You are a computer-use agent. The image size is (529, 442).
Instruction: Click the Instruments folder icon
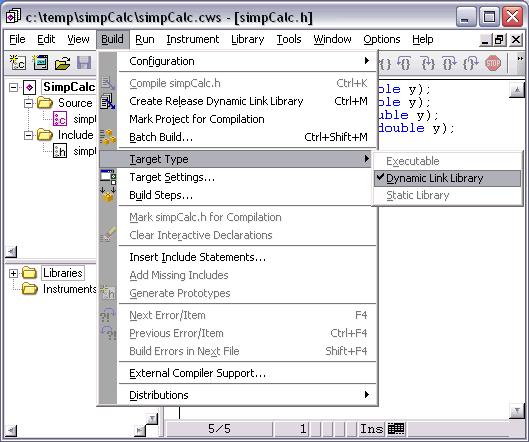(29, 289)
